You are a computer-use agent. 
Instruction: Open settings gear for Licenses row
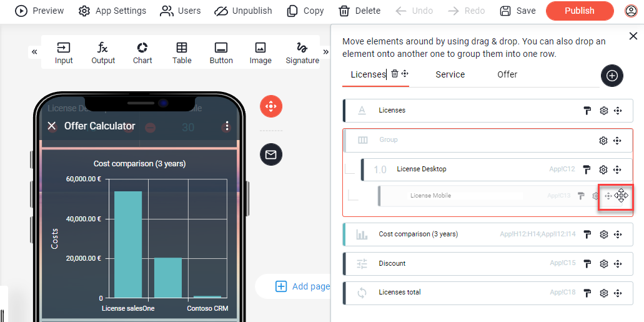(x=603, y=110)
